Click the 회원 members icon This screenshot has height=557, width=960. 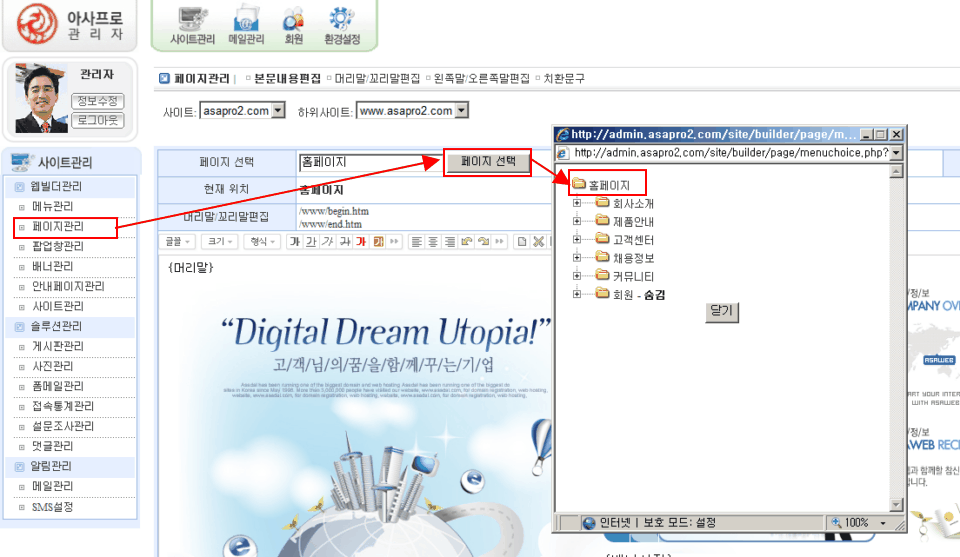tap(294, 25)
